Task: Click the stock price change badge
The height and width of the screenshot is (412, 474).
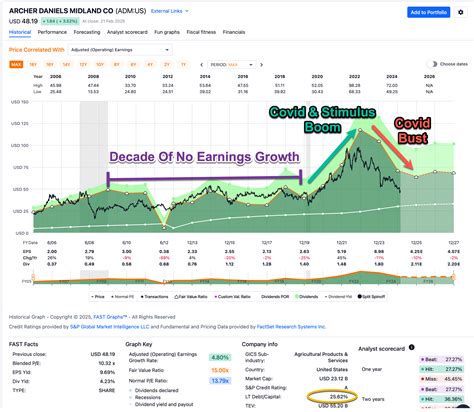Action: click(60, 21)
